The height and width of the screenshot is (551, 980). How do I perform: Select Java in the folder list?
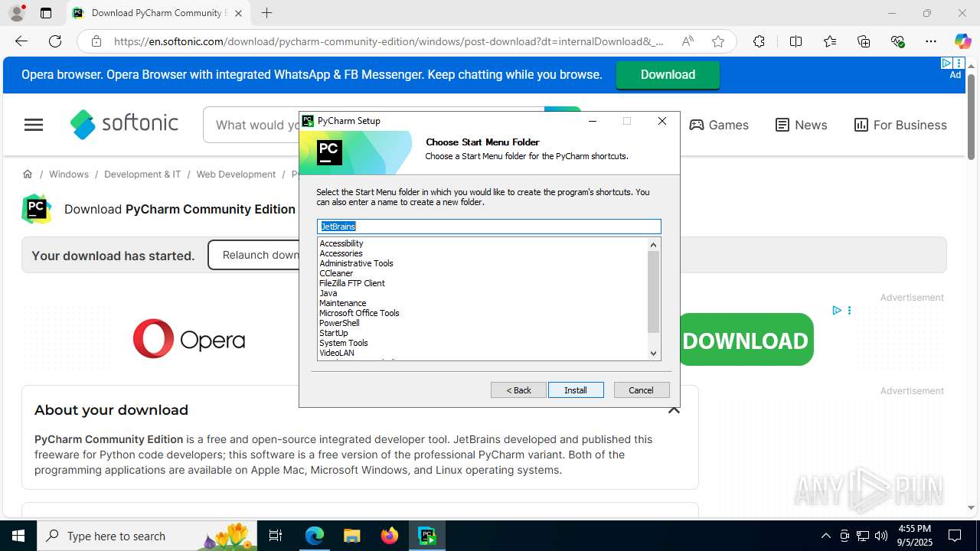(328, 293)
